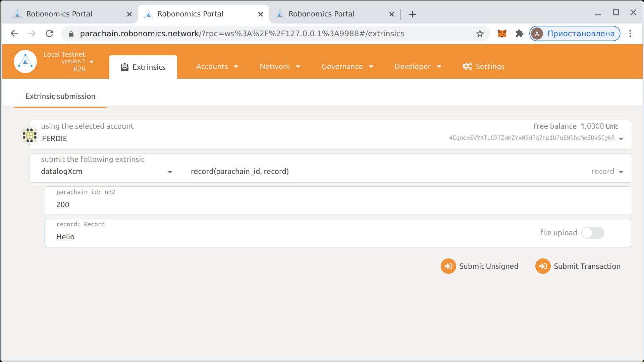Expand the Local Testnet chain selector
Screen dimensions: 644x362
pyautogui.click(x=92, y=62)
